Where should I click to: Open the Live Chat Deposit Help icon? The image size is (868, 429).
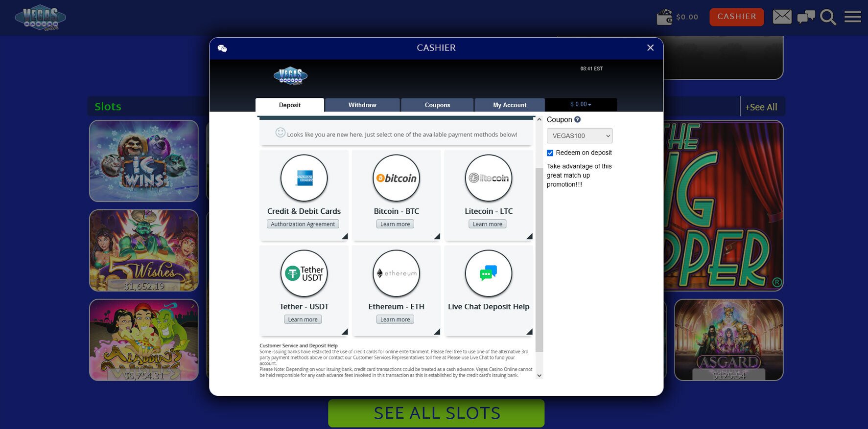click(489, 273)
